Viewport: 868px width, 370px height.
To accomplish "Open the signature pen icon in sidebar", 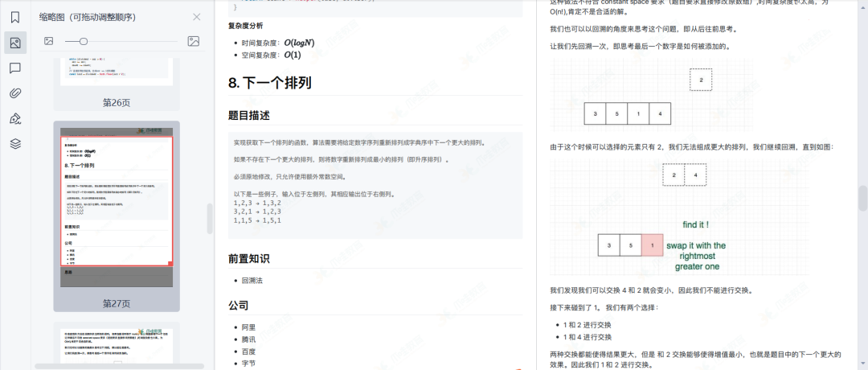I will point(15,118).
